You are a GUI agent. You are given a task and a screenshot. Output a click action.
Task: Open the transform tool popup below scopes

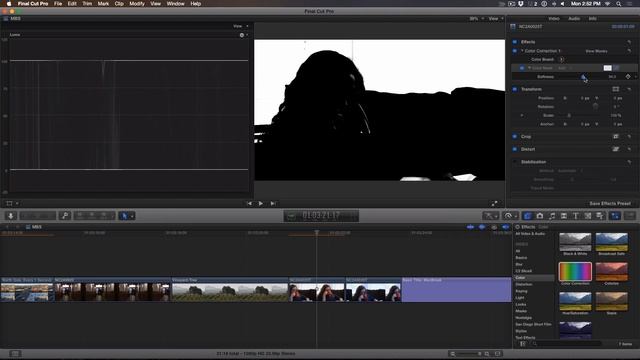coord(12,203)
